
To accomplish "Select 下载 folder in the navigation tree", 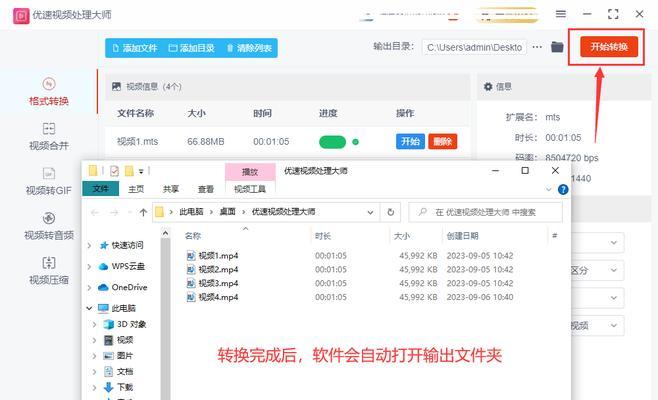I will [x=119, y=387].
